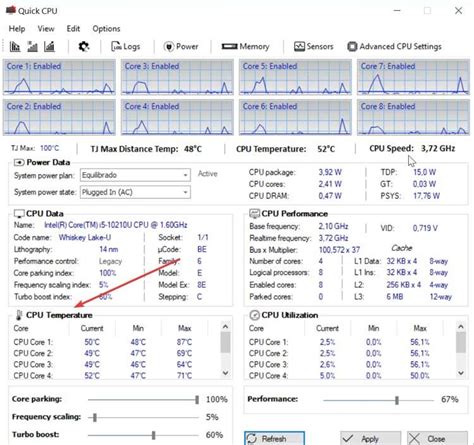Screen dimensions: 474x445
Task: Click the TDP 15,0 W value
Action: (x=424, y=172)
